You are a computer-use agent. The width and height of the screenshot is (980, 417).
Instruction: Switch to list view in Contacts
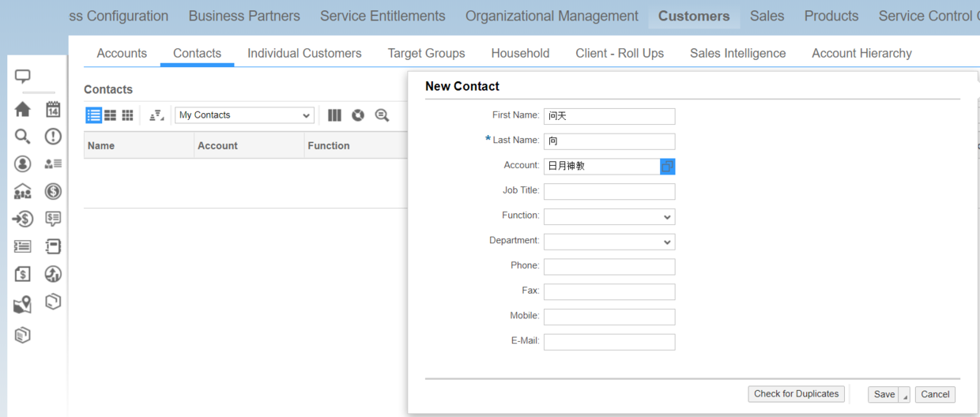coord(93,115)
